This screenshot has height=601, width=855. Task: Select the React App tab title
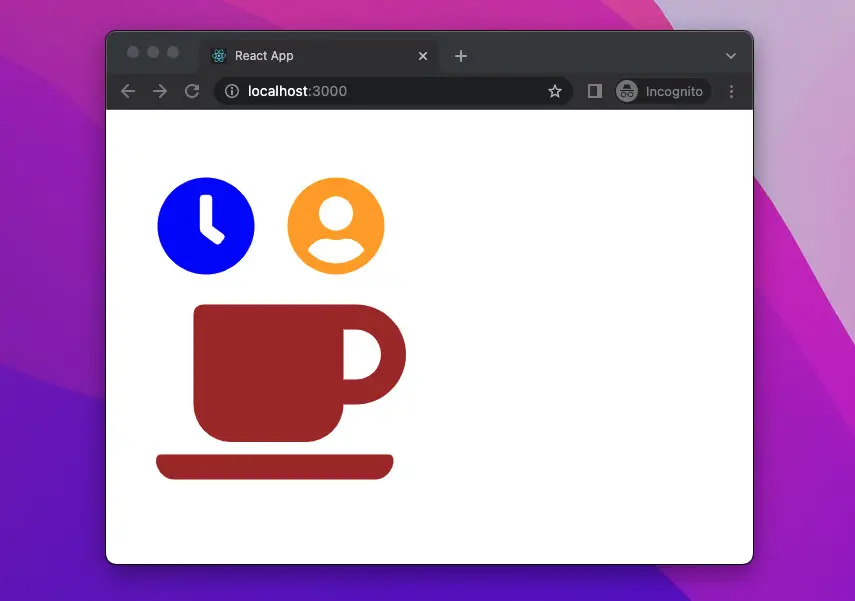264,56
